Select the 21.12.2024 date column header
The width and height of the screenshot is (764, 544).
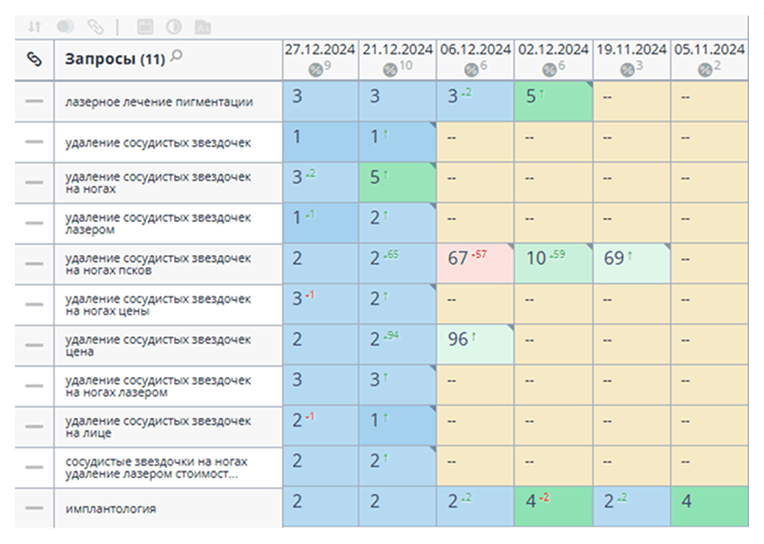click(x=398, y=60)
